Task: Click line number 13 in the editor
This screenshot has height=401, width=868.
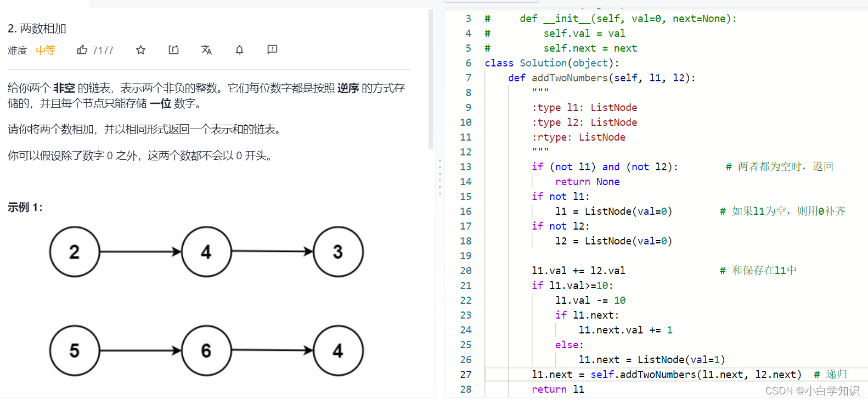Action: pyautogui.click(x=466, y=167)
